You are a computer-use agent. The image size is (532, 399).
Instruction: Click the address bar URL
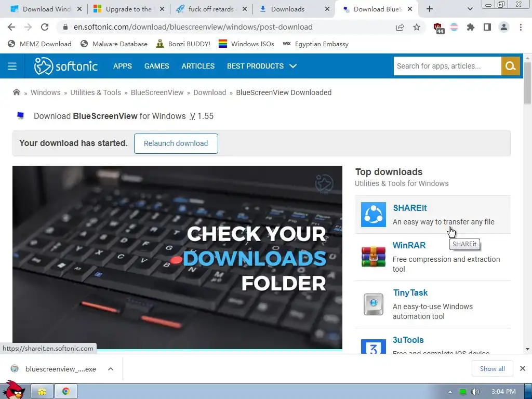(193, 27)
